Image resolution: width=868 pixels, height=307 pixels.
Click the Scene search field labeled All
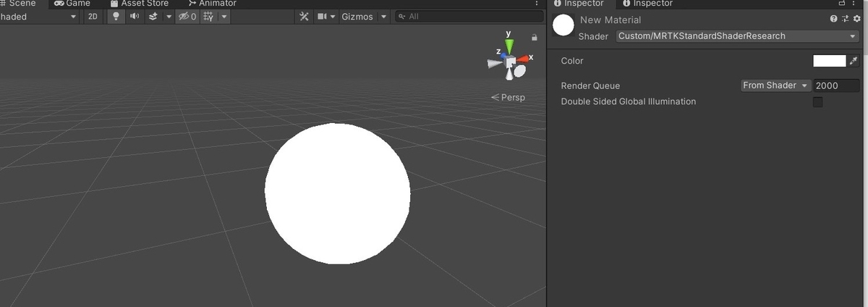click(469, 17)
